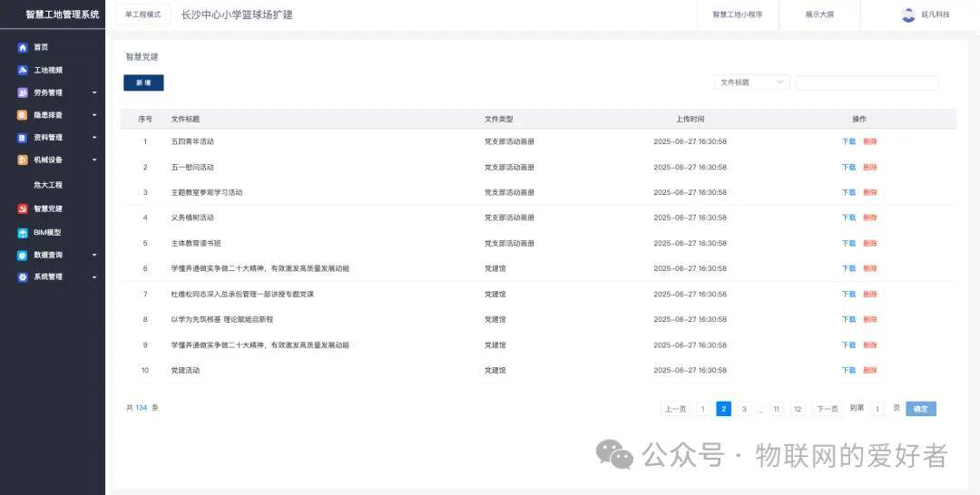Click the BIM模型 icon
Viewport: 980px width, 495px height.
point(23,232)
